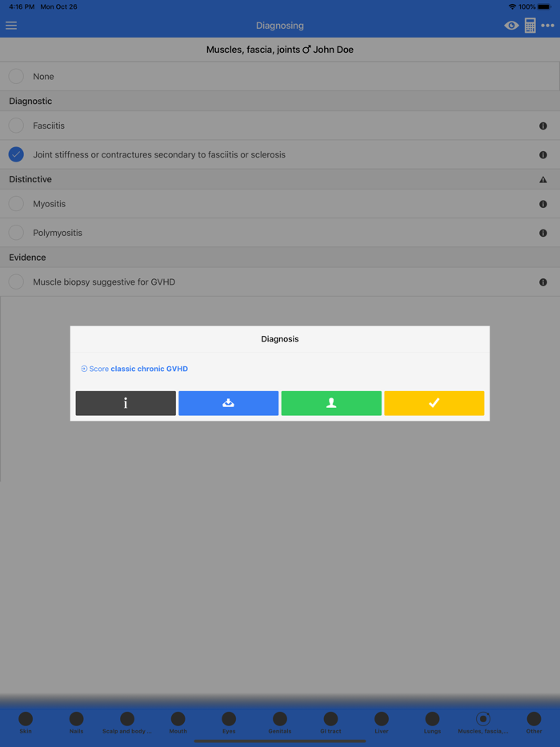Show info for Muscle biopsy evidence
This screenshot has width=560, height=747.
click(x=543, y=282)
